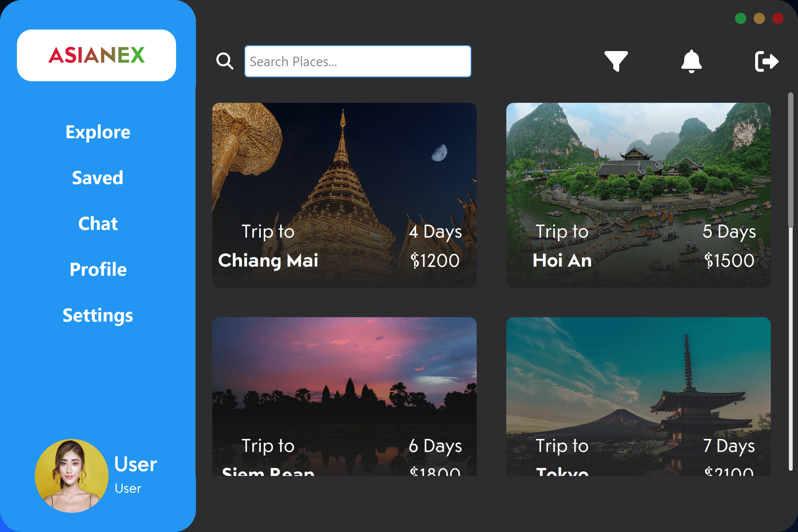Select the Profile menu item
Viewport: 798px width, 532px height.
pos(97,269)
